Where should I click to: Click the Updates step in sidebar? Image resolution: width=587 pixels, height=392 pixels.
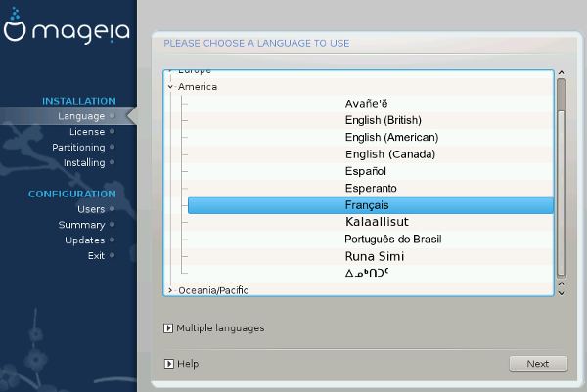(84, 240)
